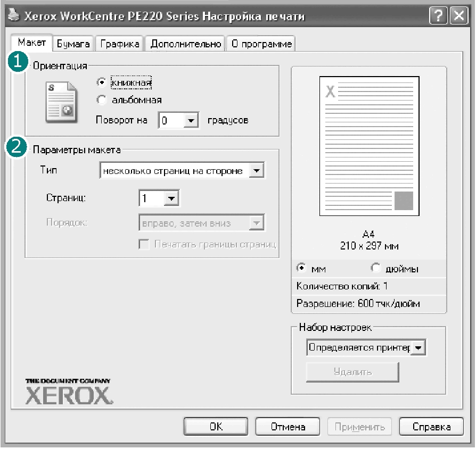Click the Справка button

pos(431,427)
